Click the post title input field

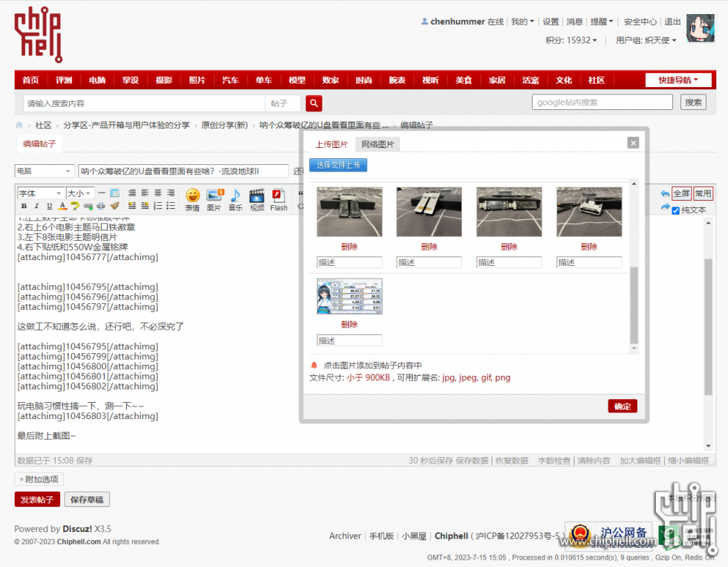coord(183,171)
